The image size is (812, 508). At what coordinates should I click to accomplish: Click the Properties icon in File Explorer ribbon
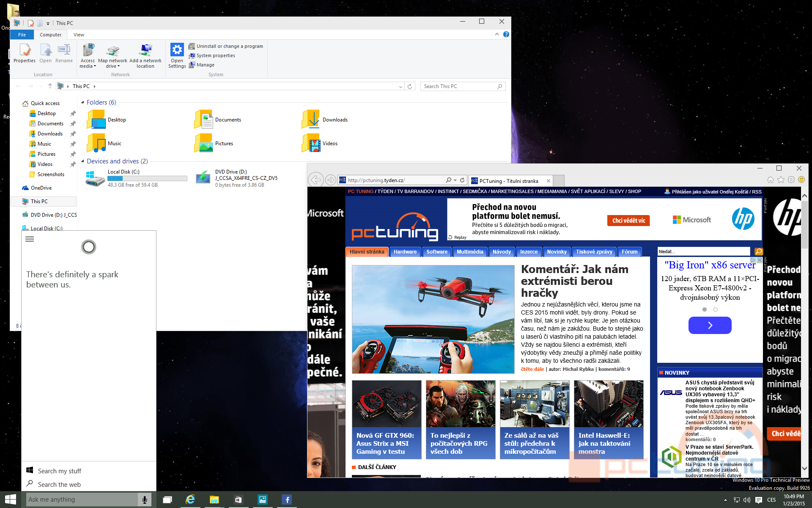coord(25,53)
